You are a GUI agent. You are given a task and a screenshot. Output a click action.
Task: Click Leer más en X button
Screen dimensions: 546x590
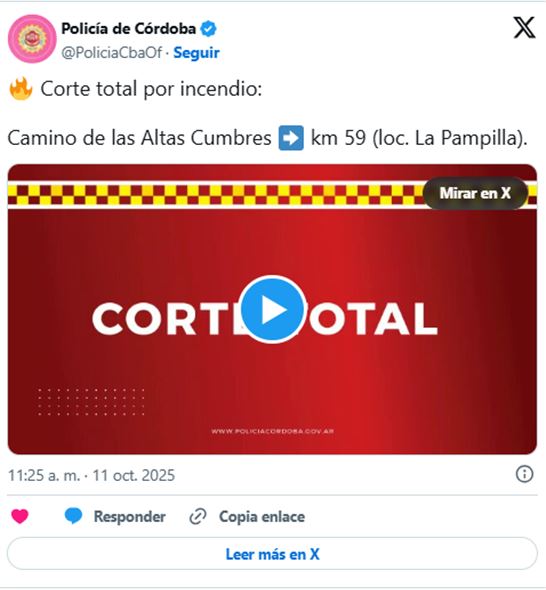coord(272,554)
